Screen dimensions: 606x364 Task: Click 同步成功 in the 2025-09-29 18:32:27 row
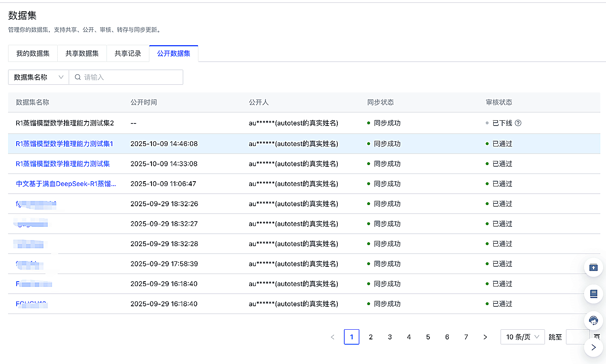pyautogui.click(x=387, y=224)
